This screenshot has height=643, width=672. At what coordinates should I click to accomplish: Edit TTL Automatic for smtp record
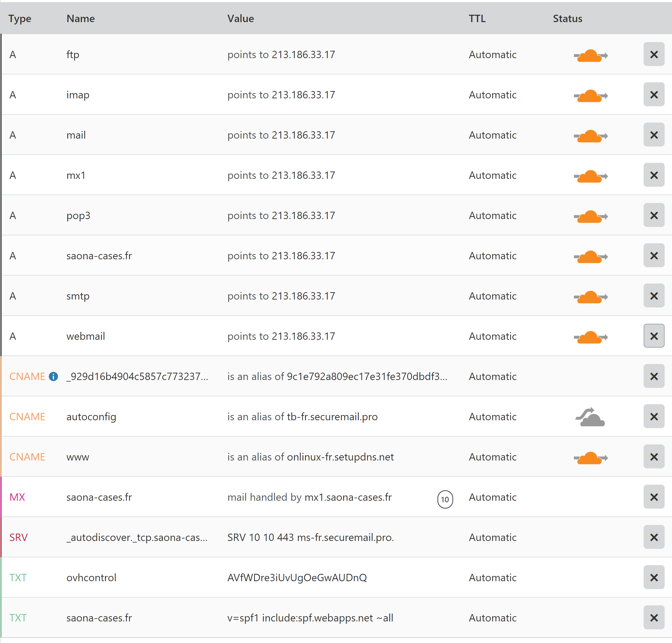(x=492, y=296)
